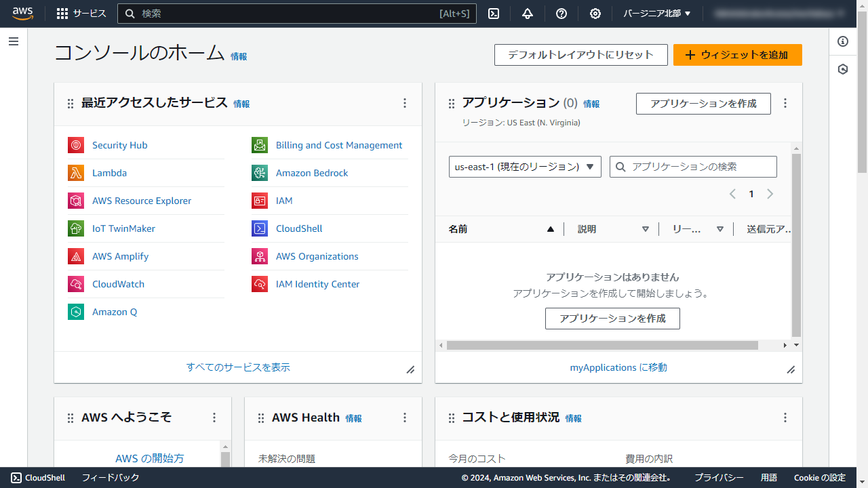Open CloudShell from the top bar icon
868x488 pixels.
coord(494,14)
